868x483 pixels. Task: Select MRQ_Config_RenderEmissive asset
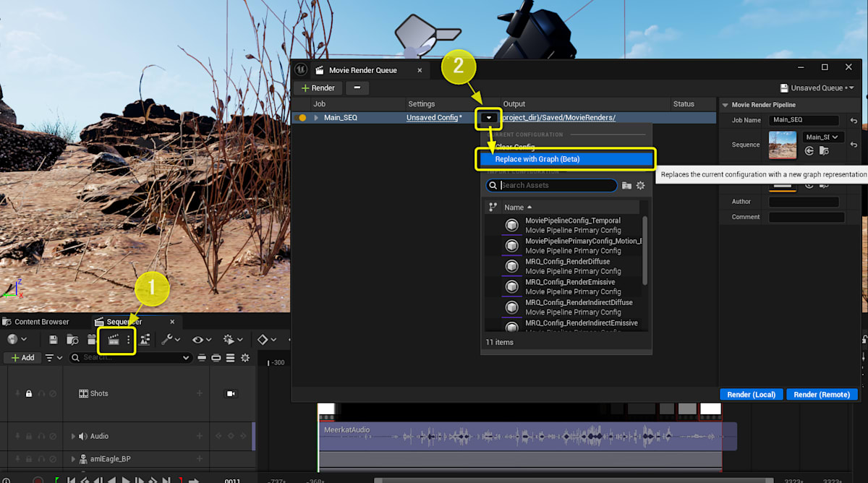(563, 286)
